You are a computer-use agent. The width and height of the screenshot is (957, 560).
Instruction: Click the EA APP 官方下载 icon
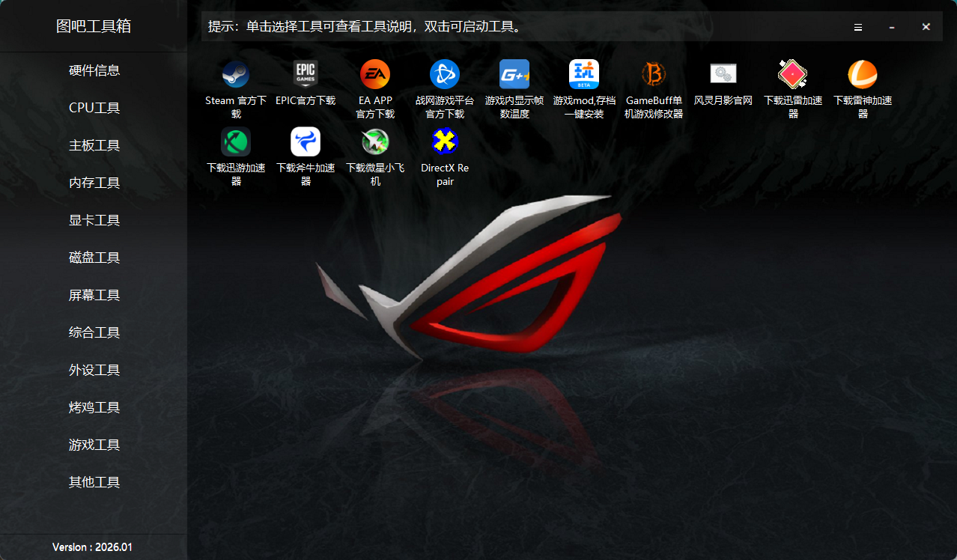(375, 74)
